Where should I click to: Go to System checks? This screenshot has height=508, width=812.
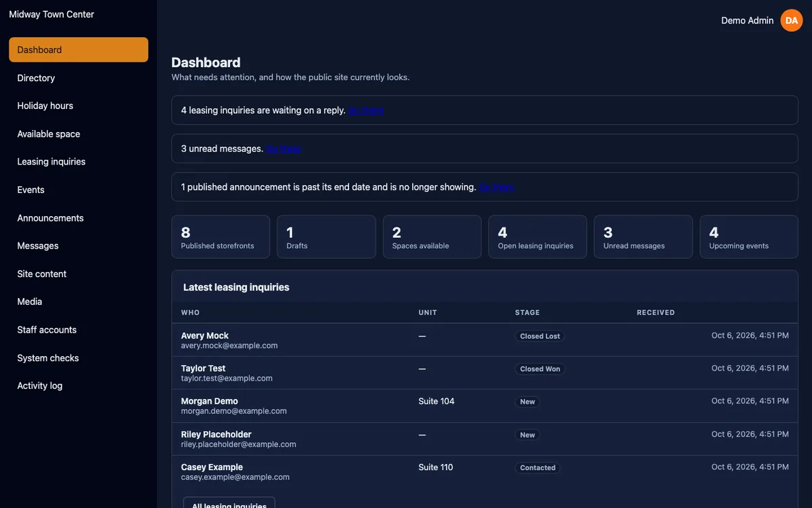point(78,358)
